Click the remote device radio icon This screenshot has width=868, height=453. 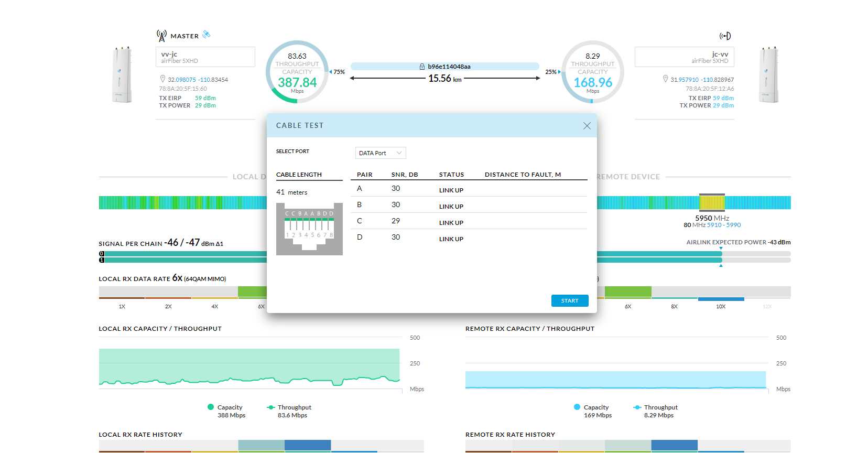[725, 36]
